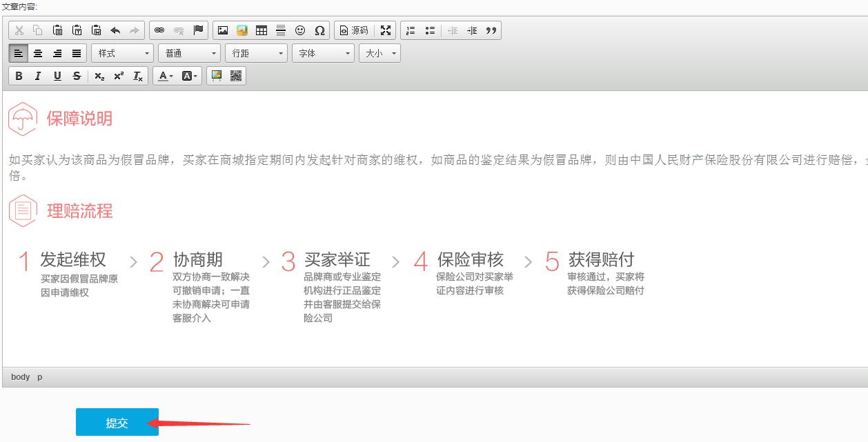Redo the last edit

click(x=135, y=30)
